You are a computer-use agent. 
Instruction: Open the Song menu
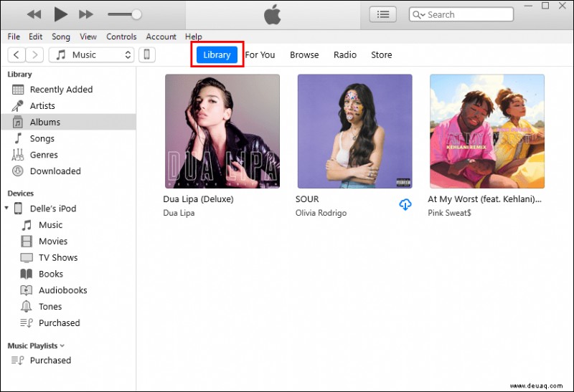(x=61, y=37)
